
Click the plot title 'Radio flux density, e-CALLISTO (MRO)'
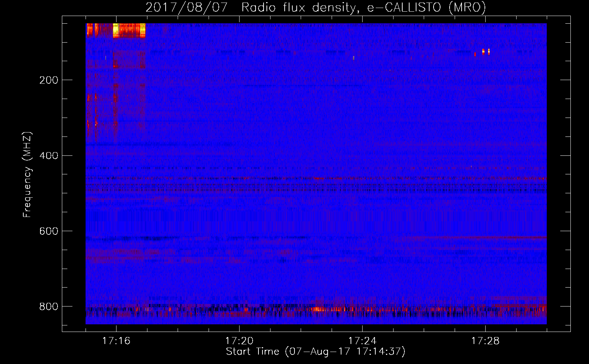coord(363,7)
